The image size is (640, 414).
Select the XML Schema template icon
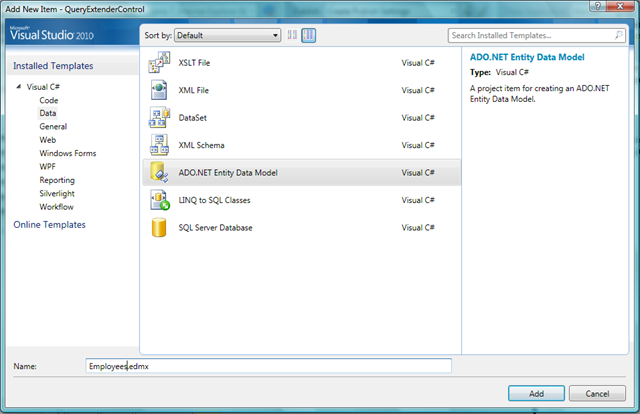coord(159,145)
